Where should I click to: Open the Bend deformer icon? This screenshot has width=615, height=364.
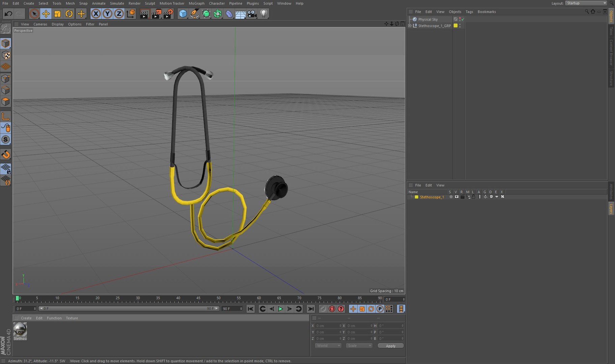229,14
